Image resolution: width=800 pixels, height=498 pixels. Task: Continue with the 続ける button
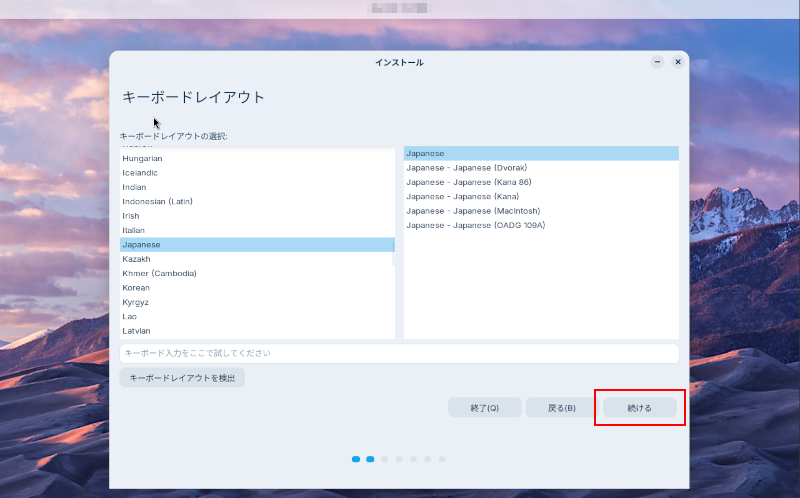[639, 408]
